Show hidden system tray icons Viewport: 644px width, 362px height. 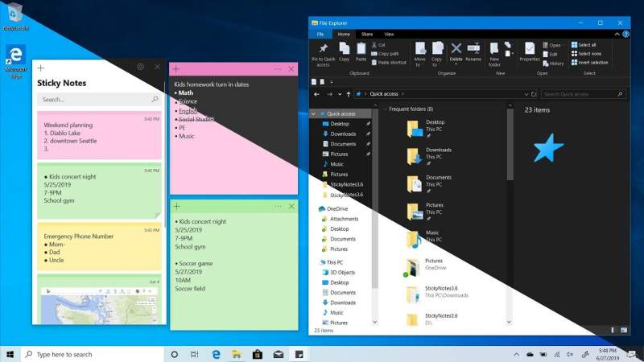click(x=516, y=354)
